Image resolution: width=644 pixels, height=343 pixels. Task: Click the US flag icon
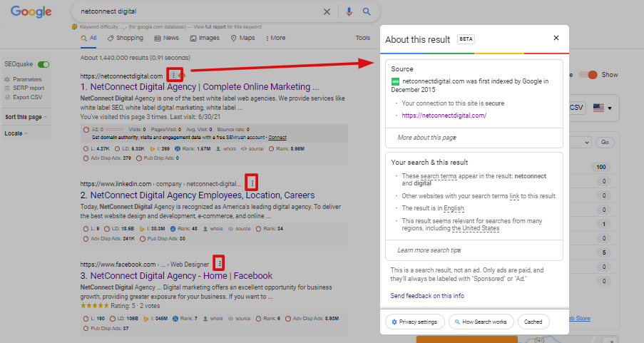598,108
